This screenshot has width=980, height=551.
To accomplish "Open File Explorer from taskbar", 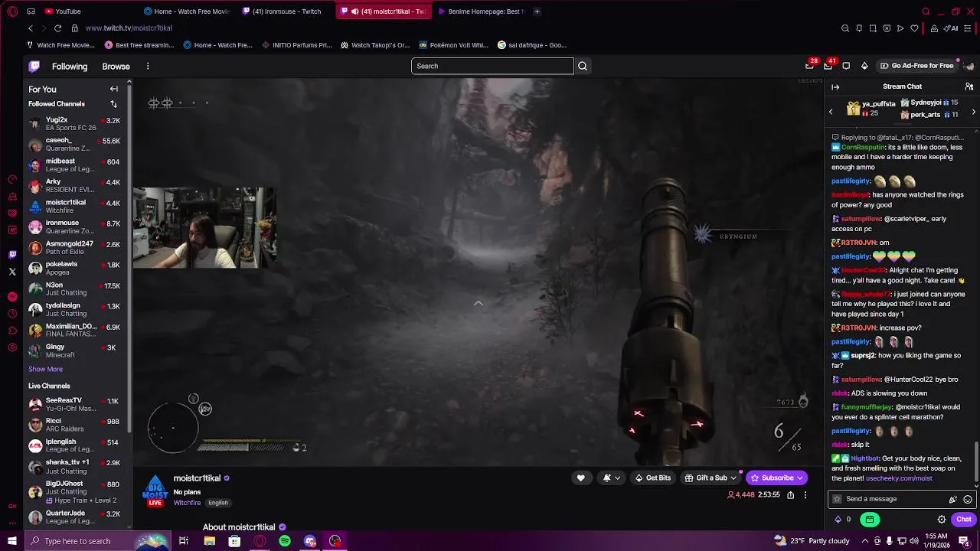I will tap(209, 541).
